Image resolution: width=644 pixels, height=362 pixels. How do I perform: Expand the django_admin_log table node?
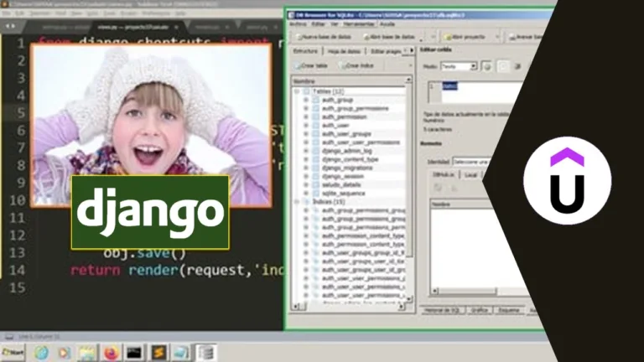point(306,151)
